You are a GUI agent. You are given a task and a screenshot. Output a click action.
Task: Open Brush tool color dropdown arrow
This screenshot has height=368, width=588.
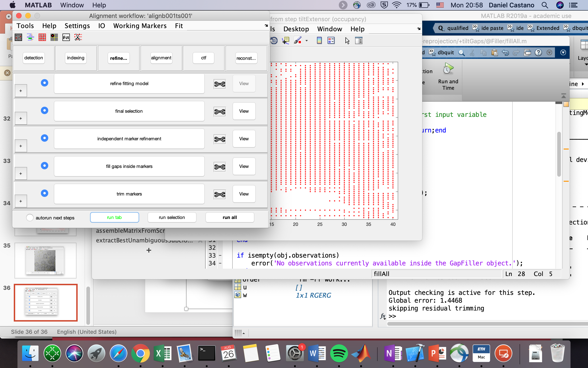click(307, 41)
